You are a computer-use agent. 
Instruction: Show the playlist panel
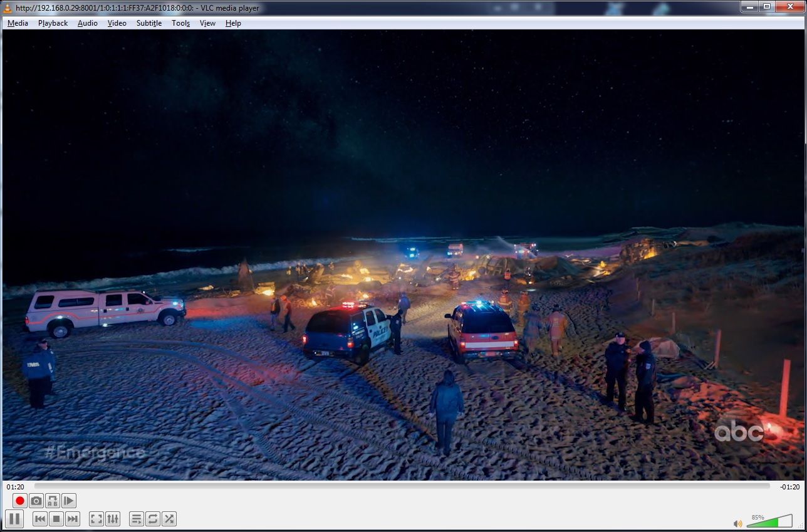coord(137,519)
